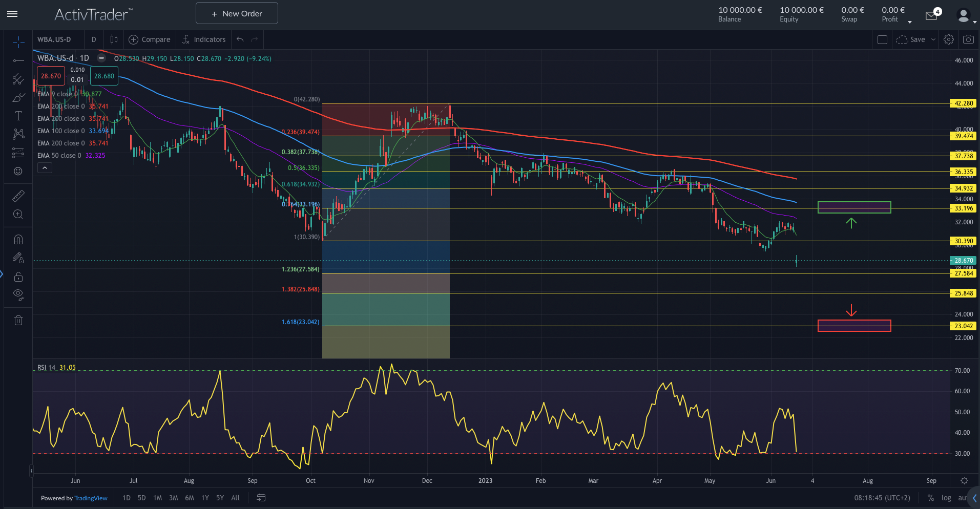
Task: Expand the Save layout dropdown arrow
Action: click(933, 39)
